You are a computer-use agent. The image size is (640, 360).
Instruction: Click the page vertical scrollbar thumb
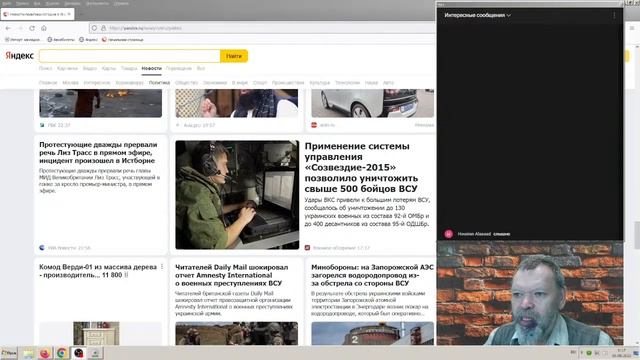click(x=637, y=236)
